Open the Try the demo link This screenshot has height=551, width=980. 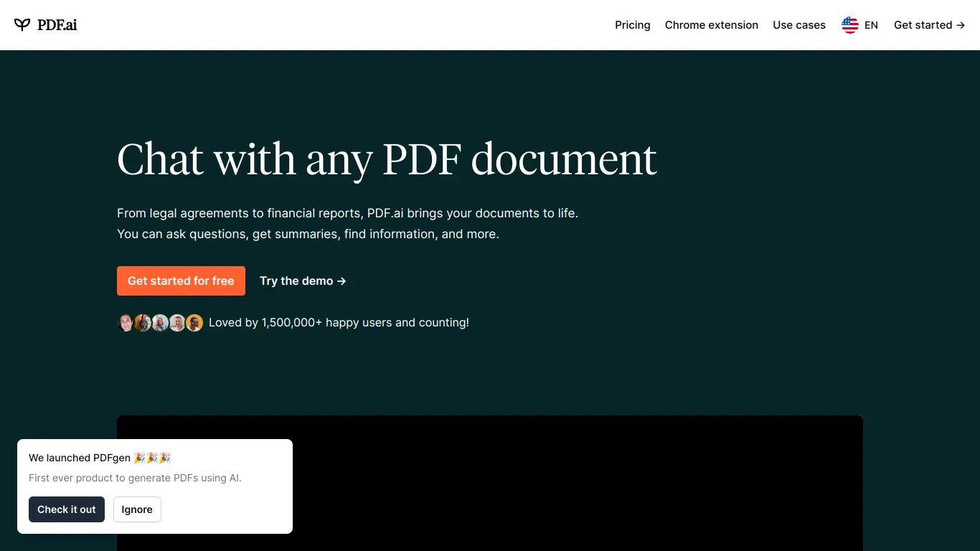coord(303,281)
